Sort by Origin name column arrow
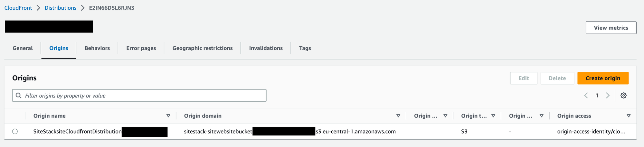The width and height of the screenshot is (644, 147). (168, 116)
